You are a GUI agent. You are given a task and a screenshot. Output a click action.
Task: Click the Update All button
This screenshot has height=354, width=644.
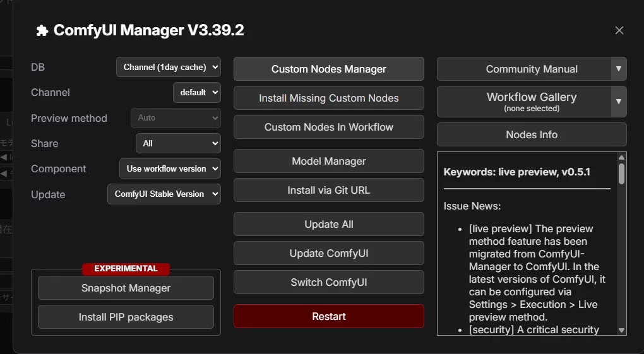coord(328,224)
